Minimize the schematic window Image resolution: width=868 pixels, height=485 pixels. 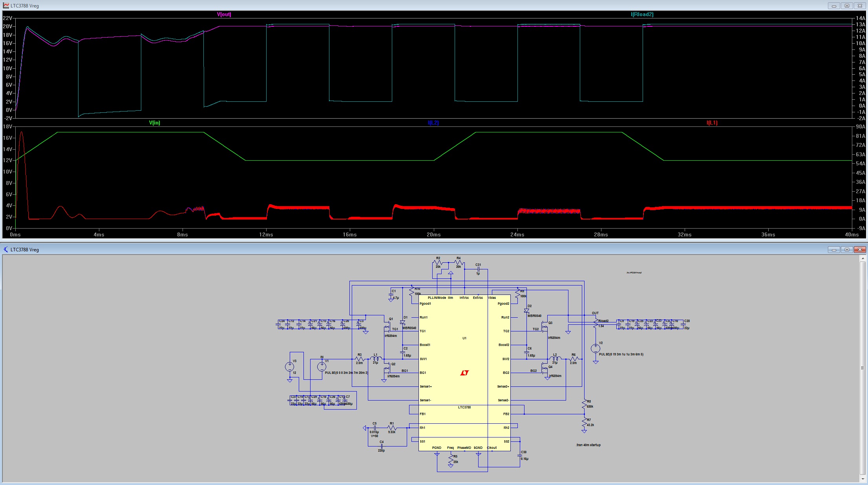(834, 249)
